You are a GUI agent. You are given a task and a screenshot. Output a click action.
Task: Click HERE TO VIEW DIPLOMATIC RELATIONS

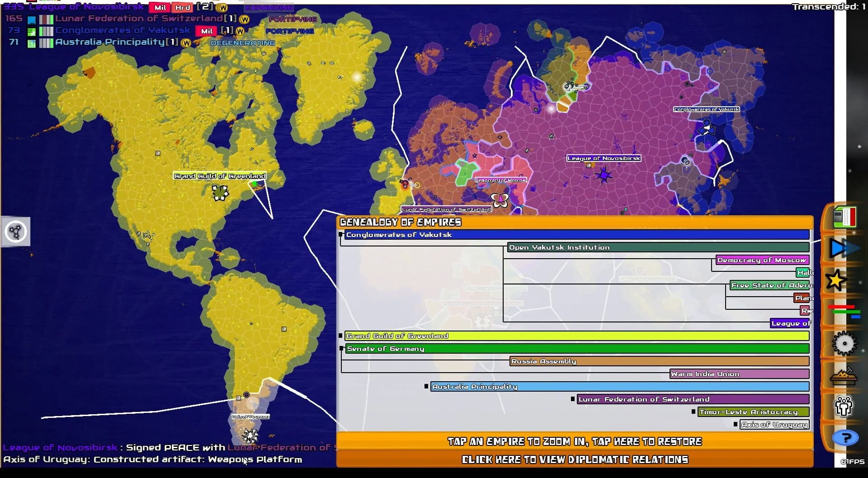[x=574, y=459]
